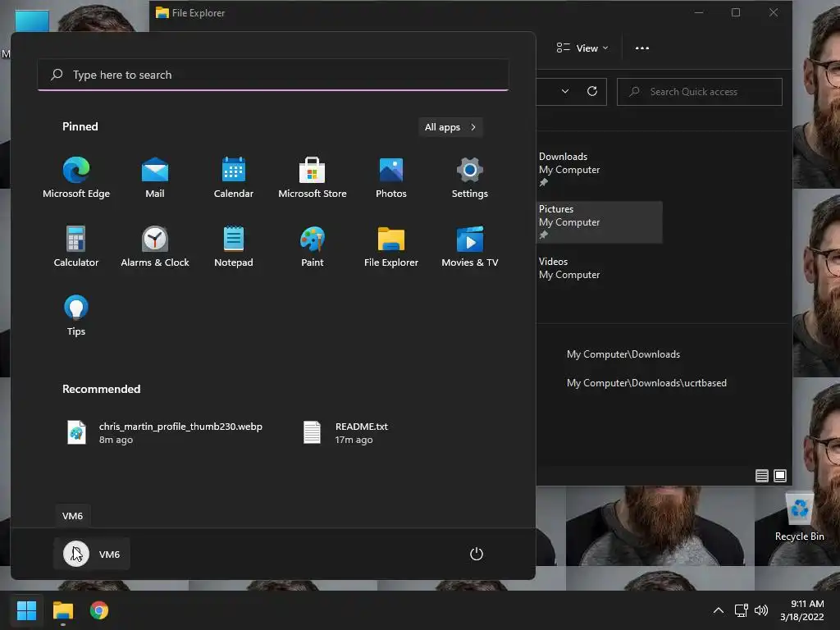This screenshot has width=840, height=630.
Task: Open the Tips app
Action: (x=76, y=316)
